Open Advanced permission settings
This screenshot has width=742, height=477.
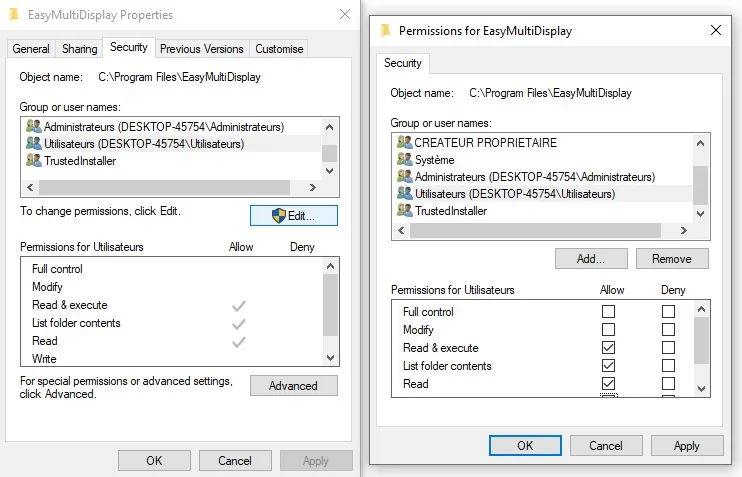click(x=294, y=386)
